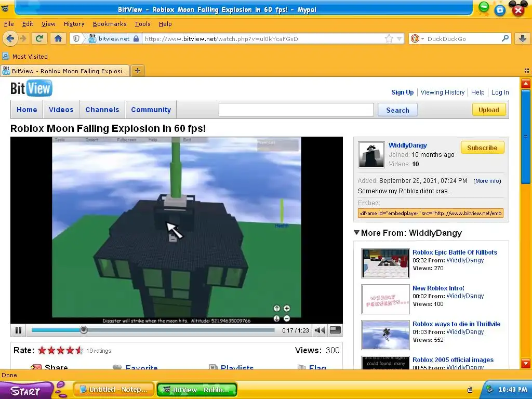Click the camera tilt up arrow icon
This screenshot has height=399, width=532.
pos(276,309)
